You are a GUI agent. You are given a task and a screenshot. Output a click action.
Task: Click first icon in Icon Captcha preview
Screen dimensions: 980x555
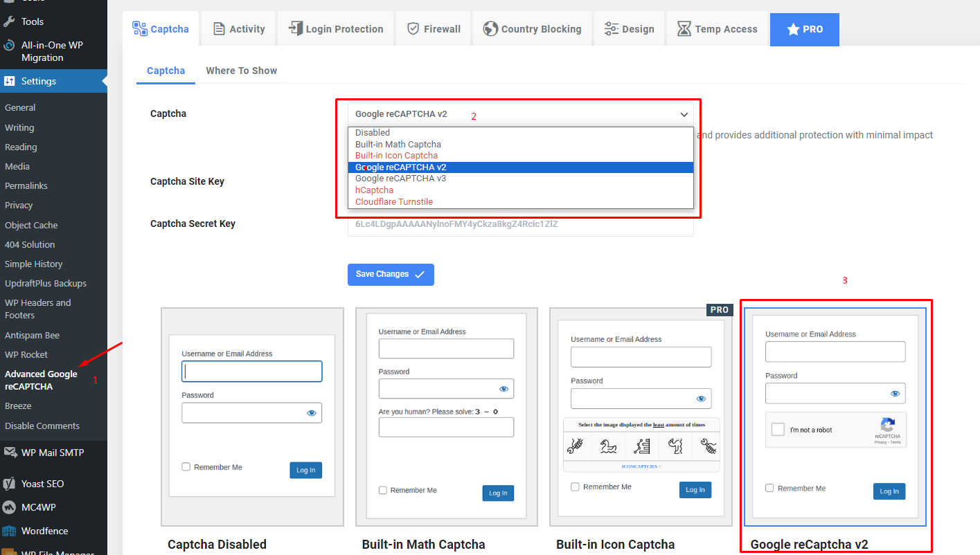575,446
